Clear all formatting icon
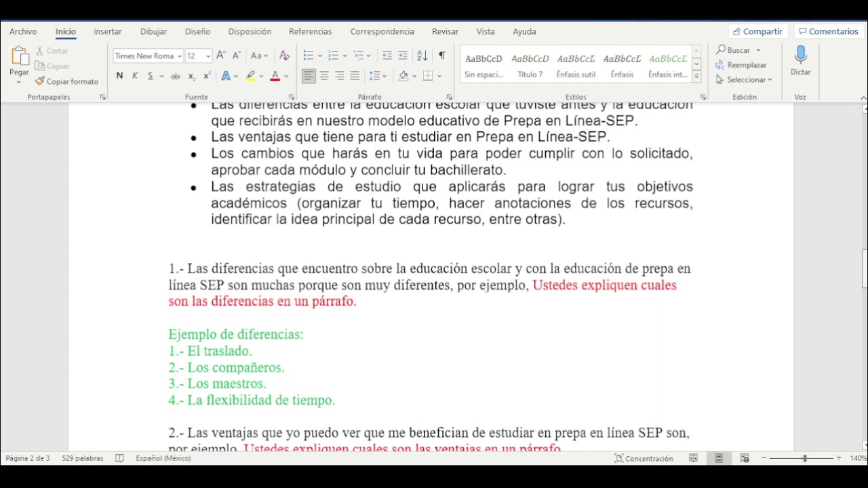The width and height of the screenshot is (868, 488). tap(285, 56)
